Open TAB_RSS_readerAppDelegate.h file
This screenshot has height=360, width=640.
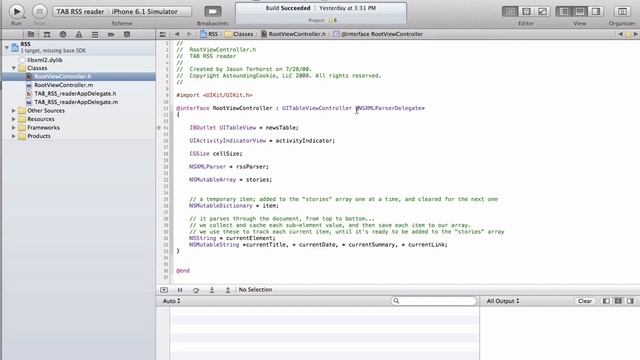pyautogui.click(x=75, y=93)
